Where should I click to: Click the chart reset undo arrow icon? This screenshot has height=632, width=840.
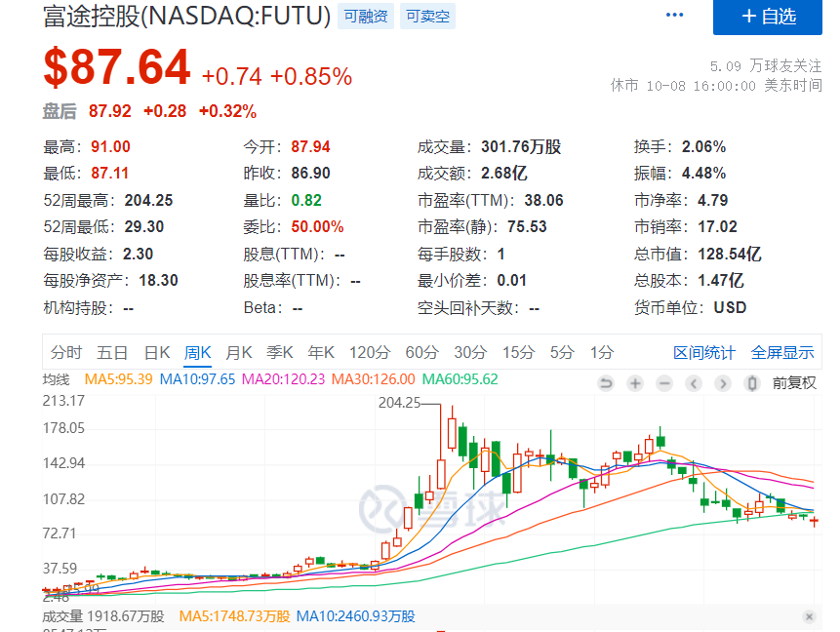606,383
